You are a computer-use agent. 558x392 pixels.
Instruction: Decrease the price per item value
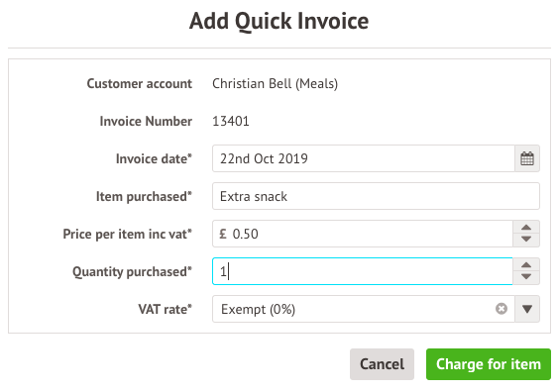click(x=526, y=240)
